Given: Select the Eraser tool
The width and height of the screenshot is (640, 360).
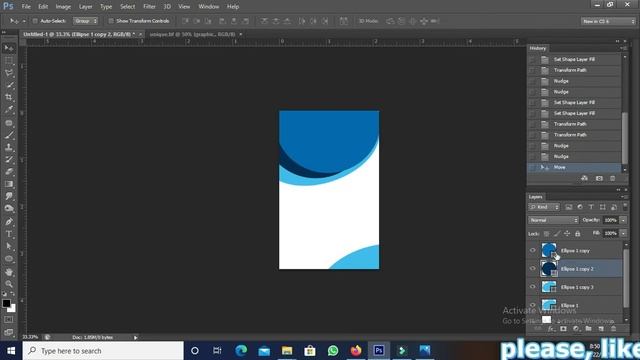Looking at the screenshot, I should click(x=9, y=171).
